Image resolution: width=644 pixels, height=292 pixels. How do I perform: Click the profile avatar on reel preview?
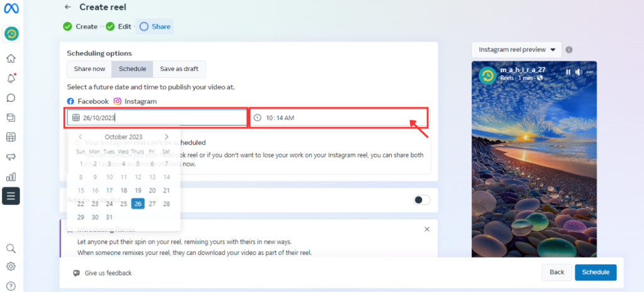(x=488, y=76)
